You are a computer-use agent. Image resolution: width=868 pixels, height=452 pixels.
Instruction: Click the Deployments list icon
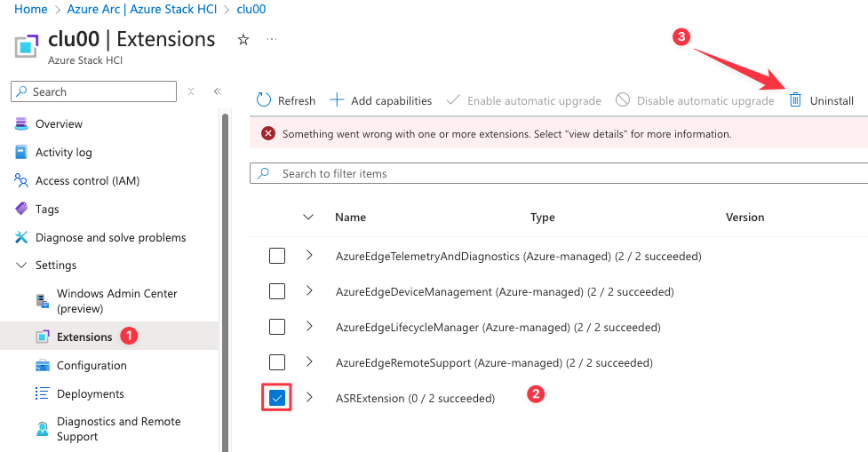click(42, 393)
